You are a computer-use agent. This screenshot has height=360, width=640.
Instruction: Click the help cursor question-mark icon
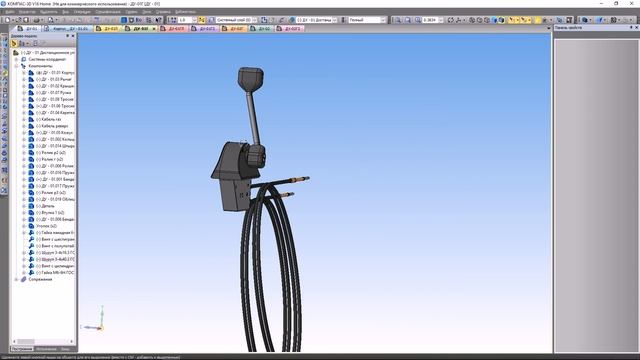tap(158, 20)
